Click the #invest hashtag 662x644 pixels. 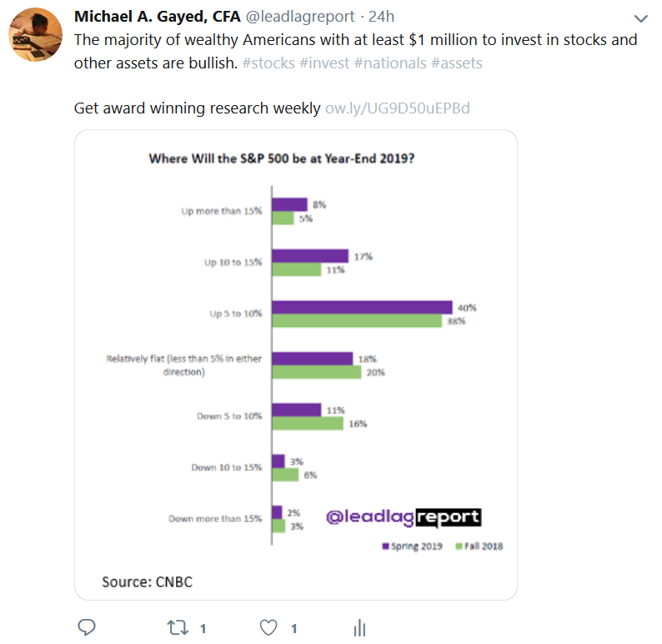328,63
